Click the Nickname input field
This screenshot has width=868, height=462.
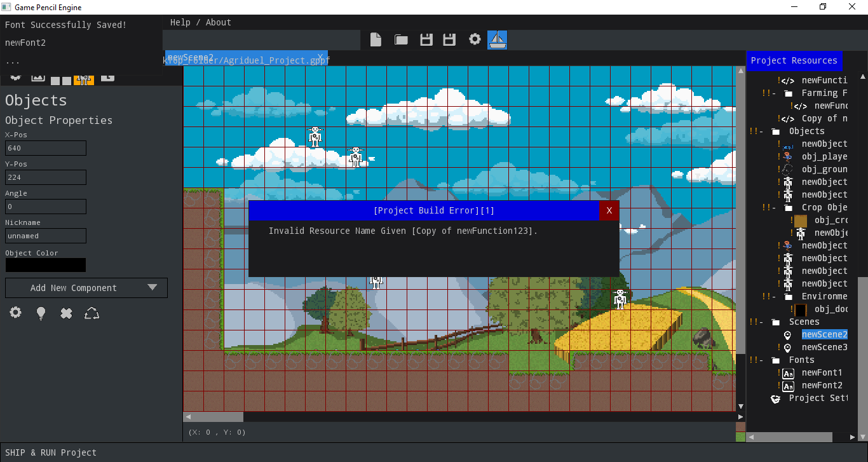(x=45, y=236)
